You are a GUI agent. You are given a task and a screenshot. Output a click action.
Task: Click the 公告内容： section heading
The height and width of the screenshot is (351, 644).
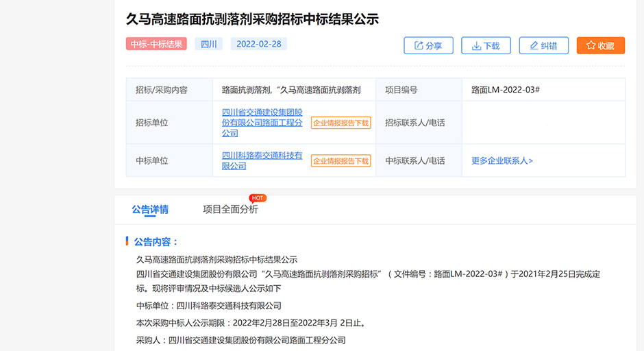(156, 242)
